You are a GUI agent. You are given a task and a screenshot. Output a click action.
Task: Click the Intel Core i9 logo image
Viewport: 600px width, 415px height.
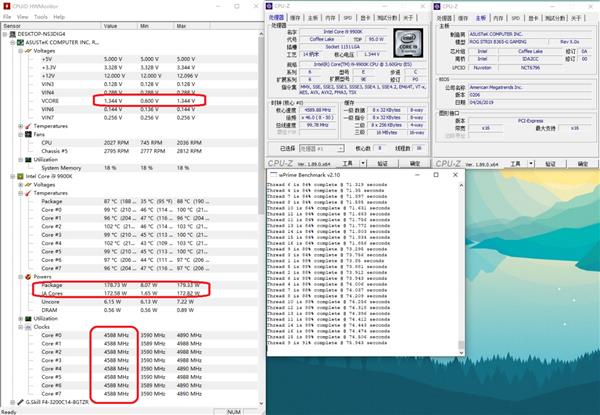408,43
